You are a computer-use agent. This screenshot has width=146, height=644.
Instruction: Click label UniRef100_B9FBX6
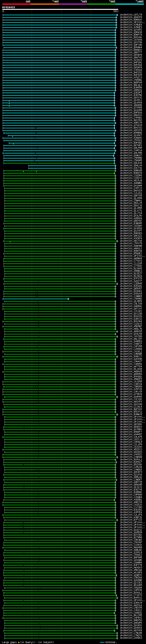click(131, 113)
